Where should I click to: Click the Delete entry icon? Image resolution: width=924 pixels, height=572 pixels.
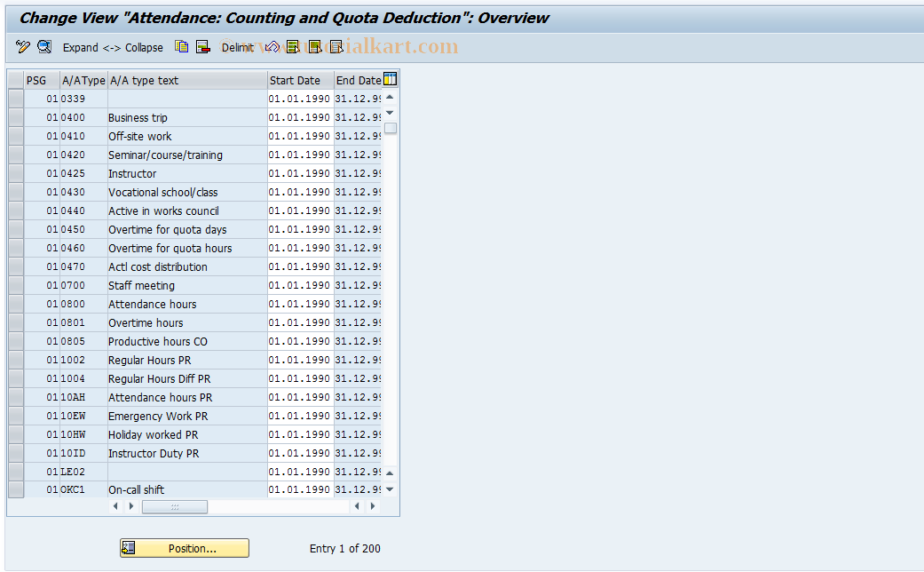click(x=202, y=47)
